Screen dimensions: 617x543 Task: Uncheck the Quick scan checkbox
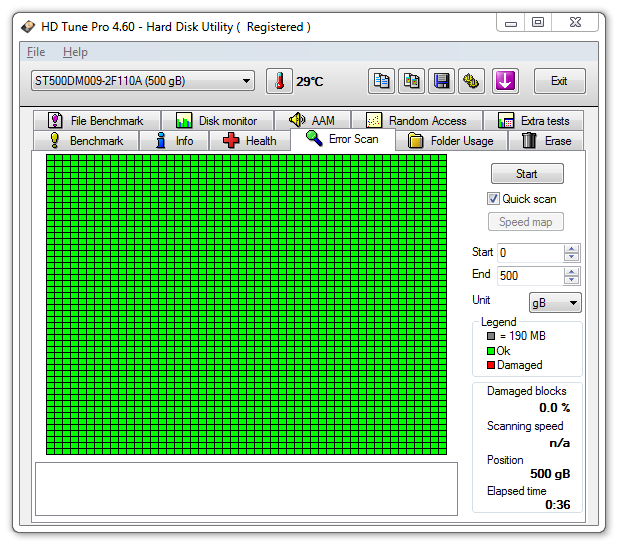pyautogui.click(x=493, y=199)
